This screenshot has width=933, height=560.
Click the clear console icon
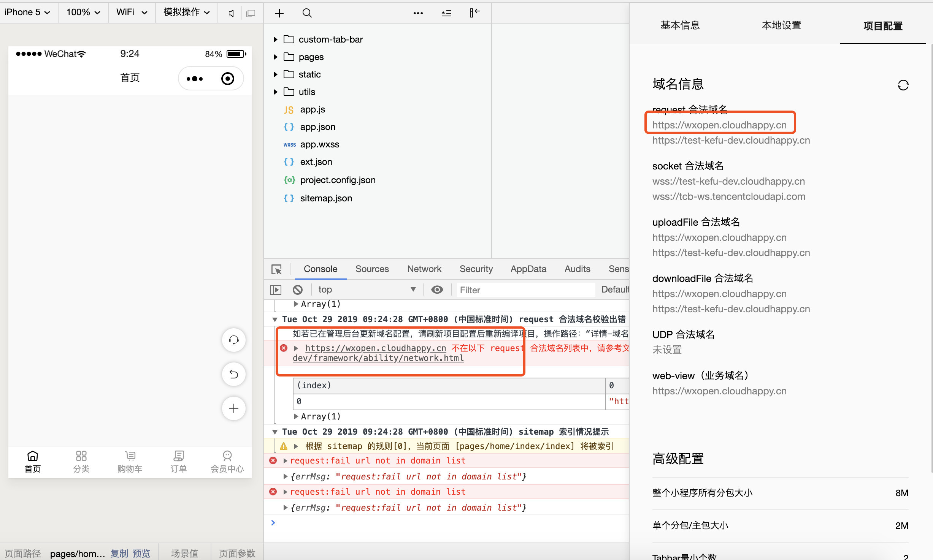[x=298, y=290]
